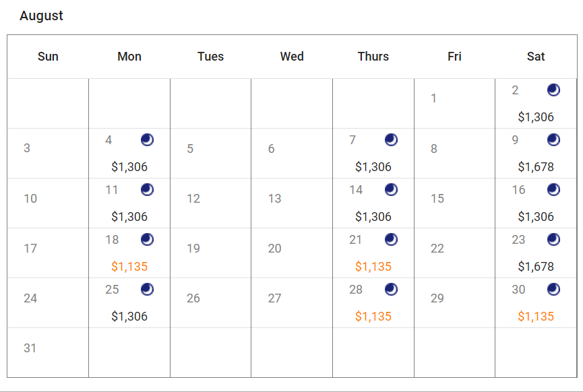Click the moon icon on August 4

(147, 139)
